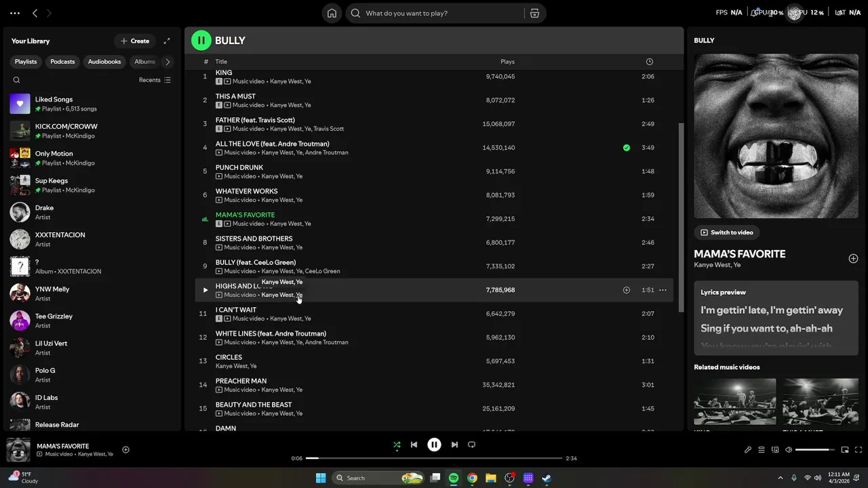Open Liked Songs playlist
The height and width of the screenshot is (488, 868).
point(92,104)
